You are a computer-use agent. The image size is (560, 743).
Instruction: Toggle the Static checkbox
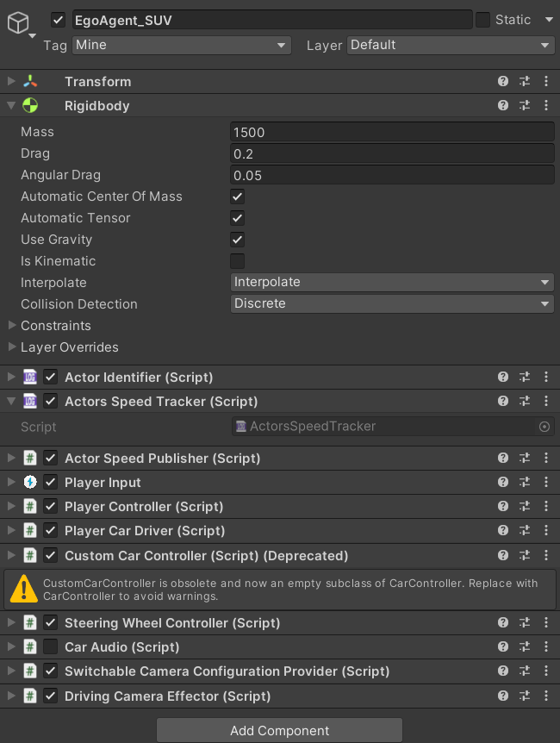point(482,20)
